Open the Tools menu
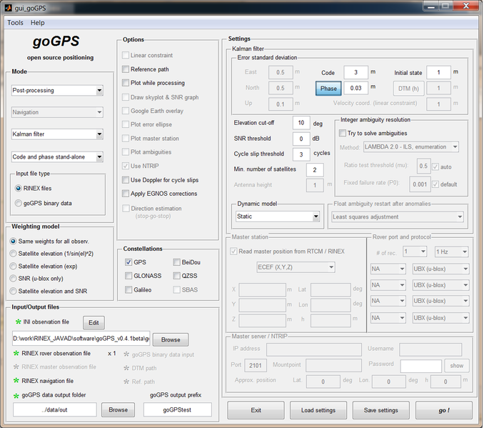 tap(15, 23)
